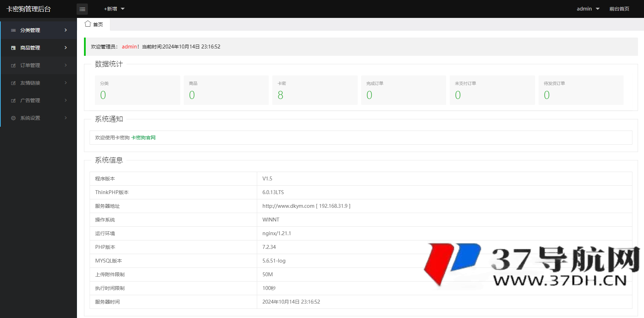Click the 未支付订单 statistics card

point(492,90)
